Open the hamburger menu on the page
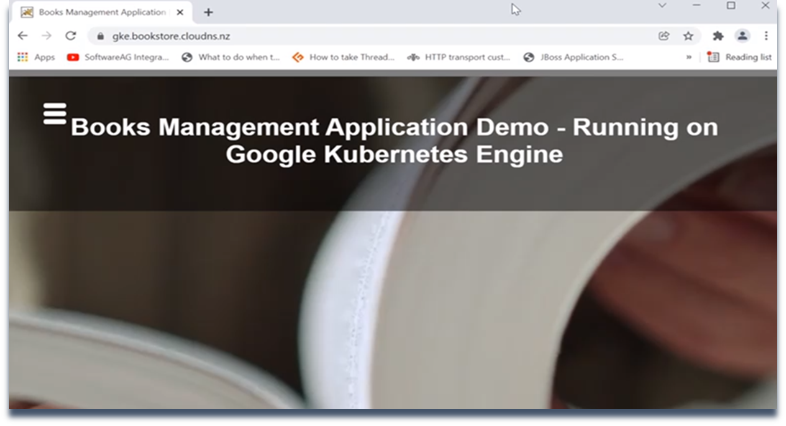Image resolution: width=786 pixels, height=426 pixels. 55,114
